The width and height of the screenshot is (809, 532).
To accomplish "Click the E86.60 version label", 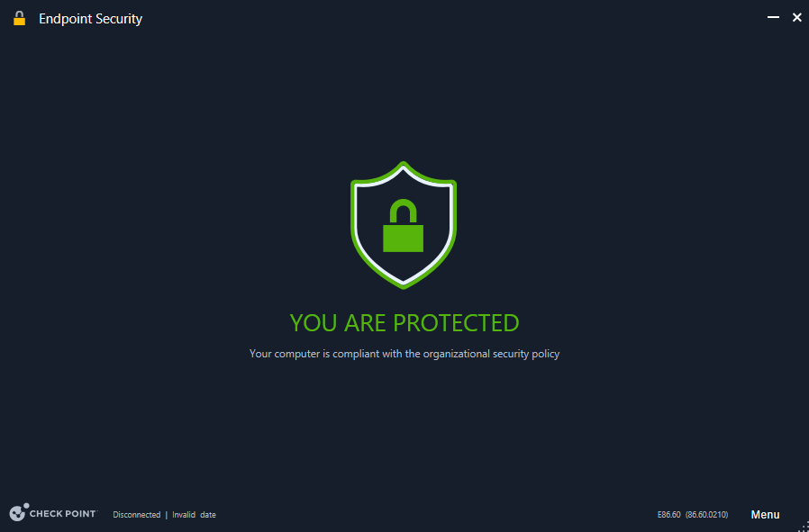I will 669,515.
